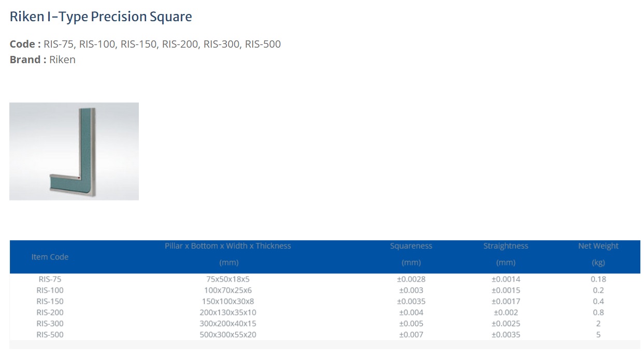Click the net weight in the RIS-300 row

coord(598,324)
